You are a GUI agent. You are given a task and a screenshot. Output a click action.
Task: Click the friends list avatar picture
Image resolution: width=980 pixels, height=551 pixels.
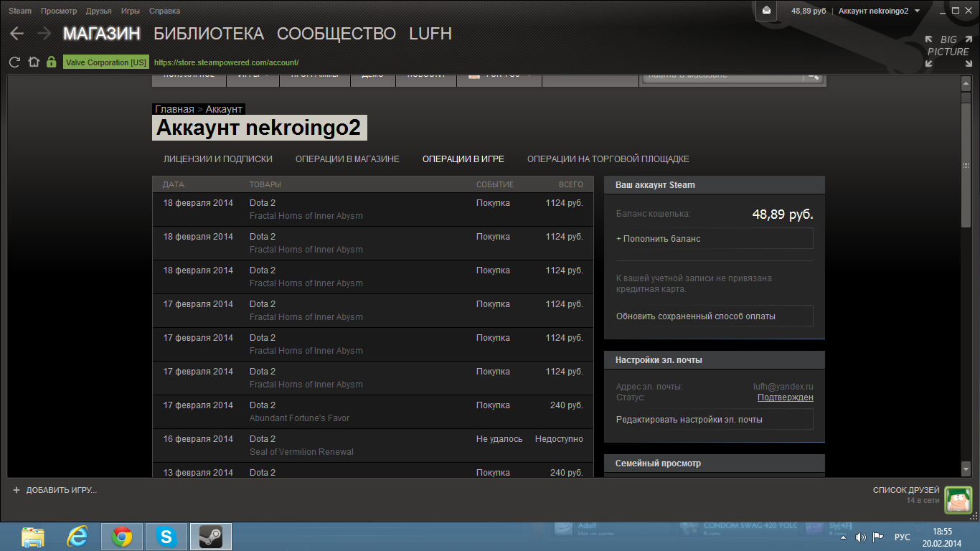click(958, 499)
